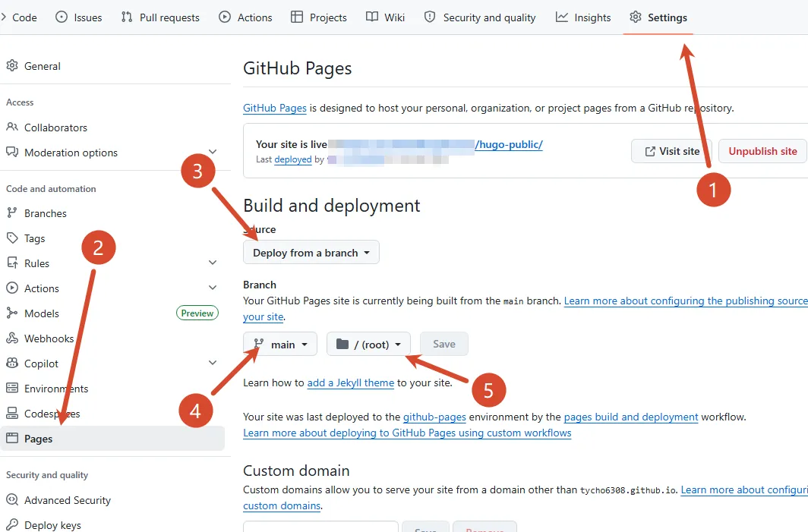Click the Models icon in sidebar
The image size is (808, 532).
pyautogui.click(x=12, y=313)
